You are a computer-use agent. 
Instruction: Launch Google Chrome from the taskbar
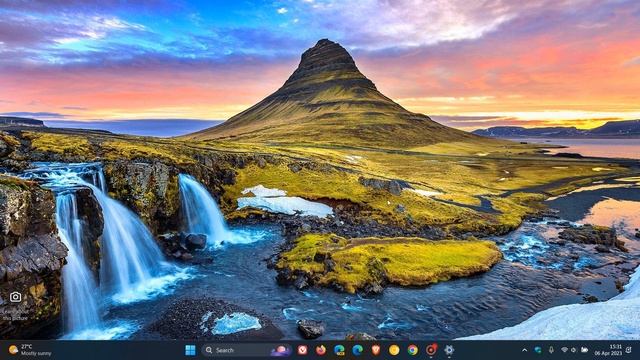point(413,350)
